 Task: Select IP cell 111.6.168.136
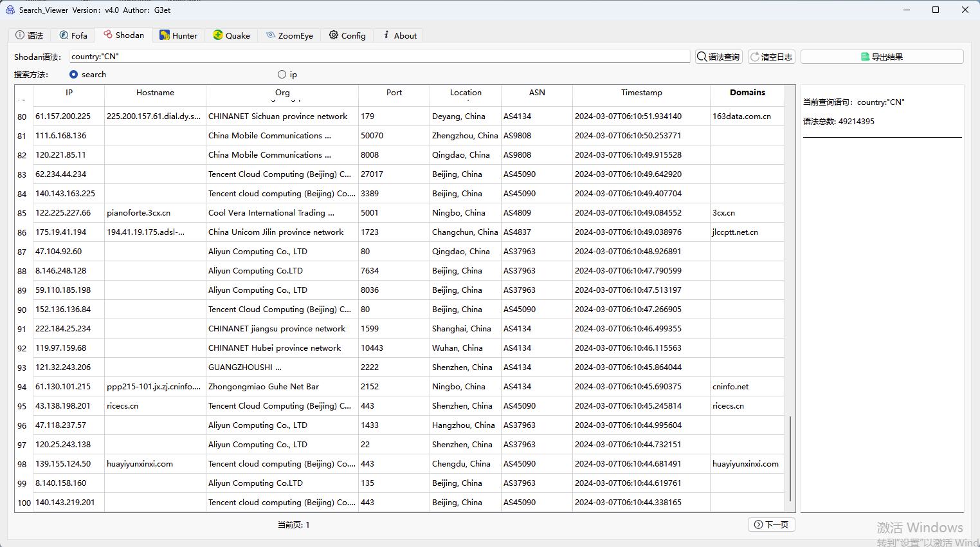point(69,136)
